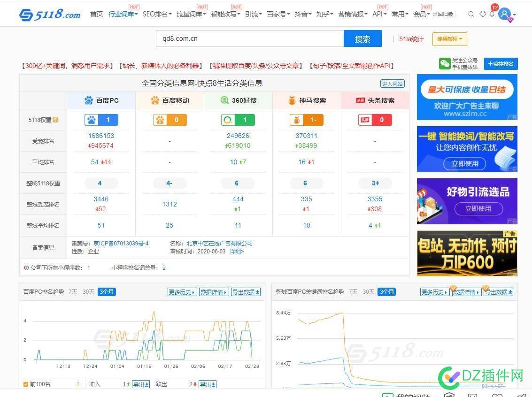This screenshot has height=397, width=532.
Task: Select 7天 tab in 整域百度PC关键词排名趋势
Action: tap(353, 292)
